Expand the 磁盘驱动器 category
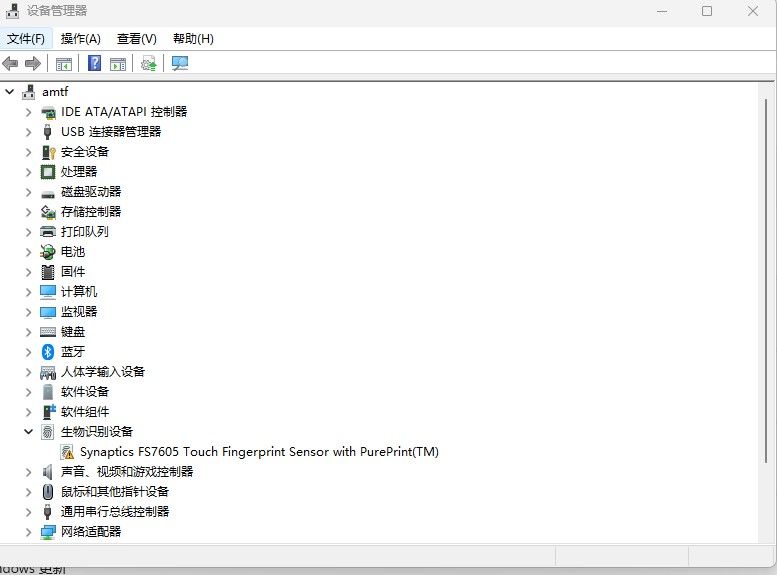The image size is (777, 575). pyautogui.click(x=28, y=192)
